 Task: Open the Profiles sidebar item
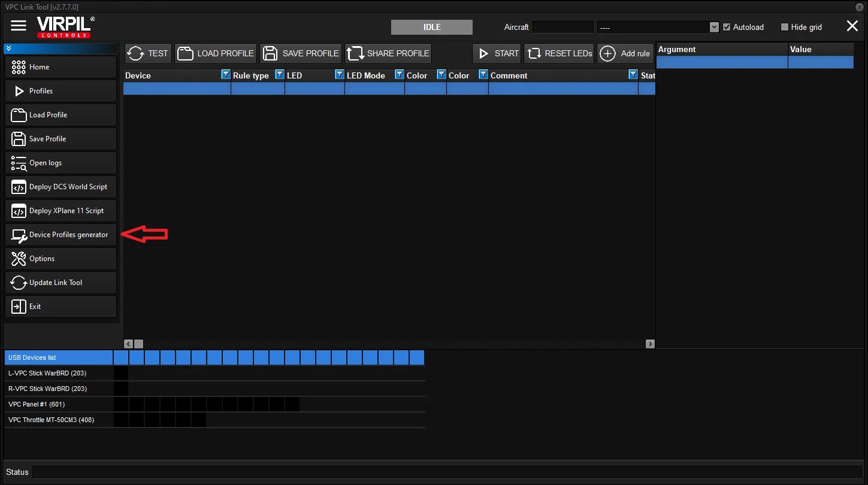pyautogui.click(x=61, y=91)
